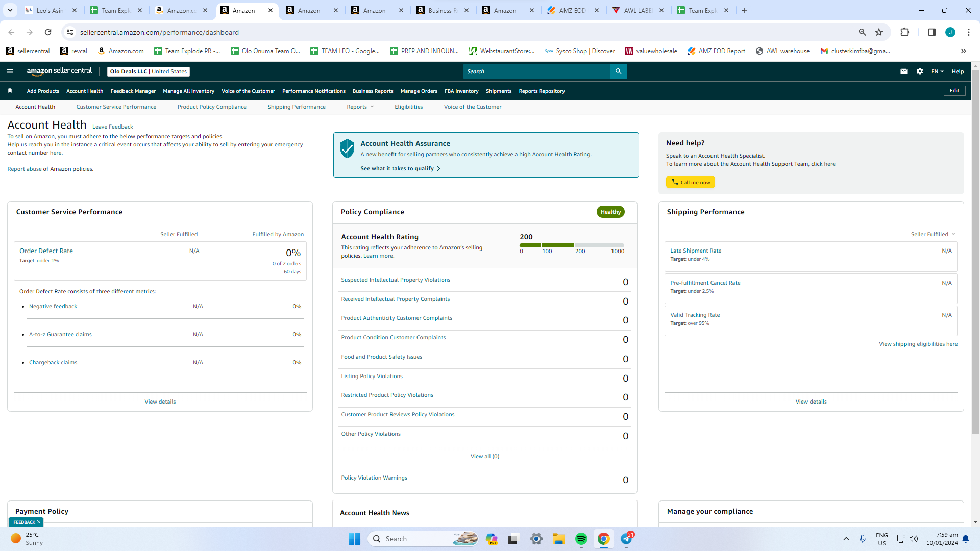Open the taskbar Settings gear app
The width and height of the screenshot is (980, 551).
(x=536, y=539)
